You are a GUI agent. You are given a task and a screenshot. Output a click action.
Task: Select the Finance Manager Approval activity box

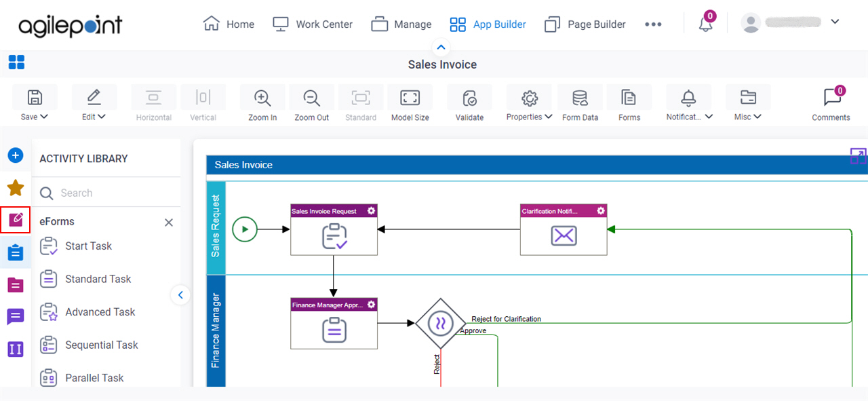coord(334,323)
